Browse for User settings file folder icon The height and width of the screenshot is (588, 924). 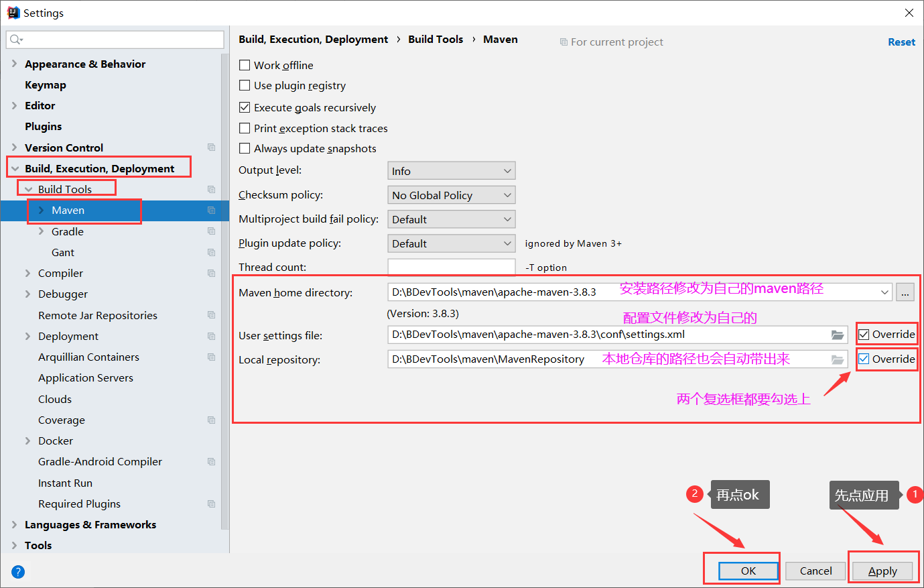click(x=838, y=335)
